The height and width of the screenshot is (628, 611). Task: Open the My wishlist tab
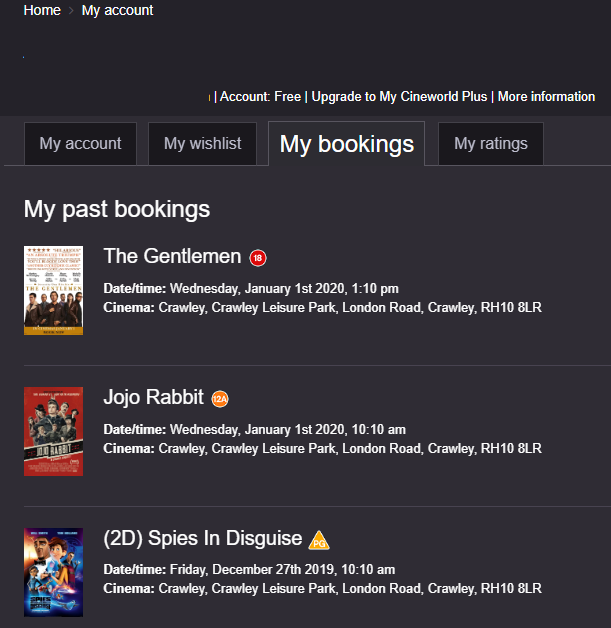202,144
